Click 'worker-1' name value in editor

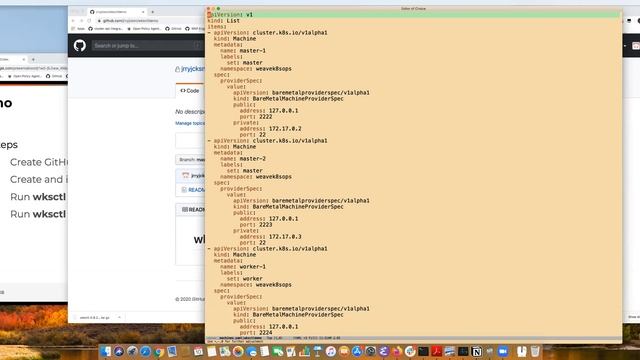pyautogui.click(x=252, y=267)
